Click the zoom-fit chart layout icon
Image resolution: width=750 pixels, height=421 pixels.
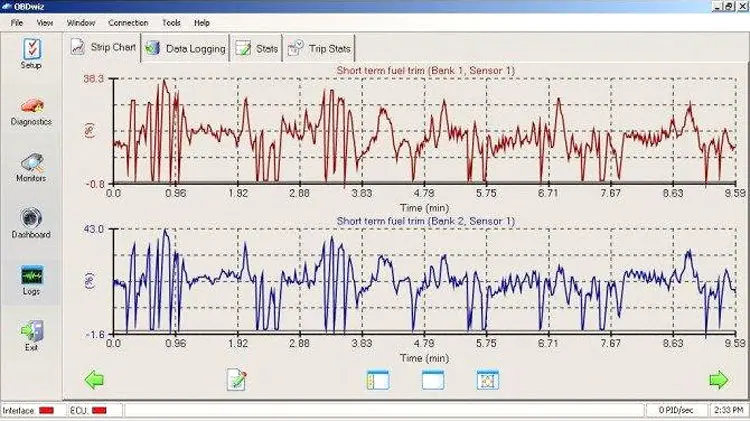pos(488,380)
